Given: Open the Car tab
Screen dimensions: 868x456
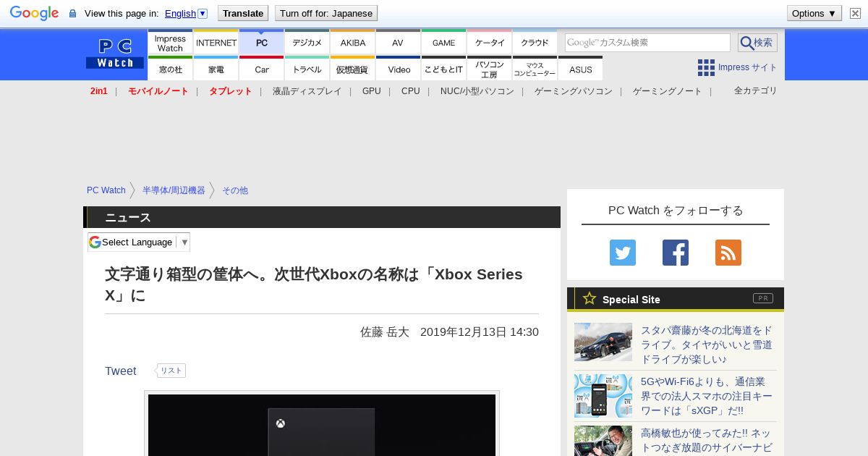Looking at the screenshot, I should (x=262, y=69).
